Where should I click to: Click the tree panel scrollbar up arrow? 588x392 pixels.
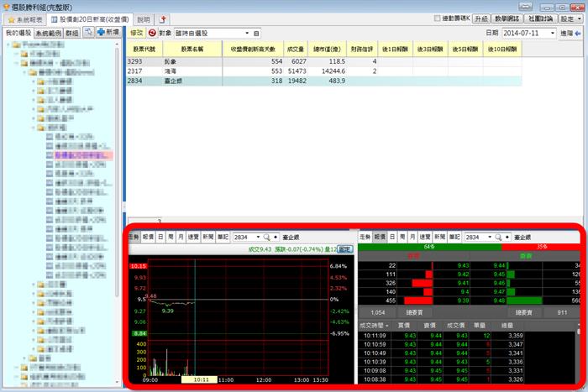pos(118,44)
